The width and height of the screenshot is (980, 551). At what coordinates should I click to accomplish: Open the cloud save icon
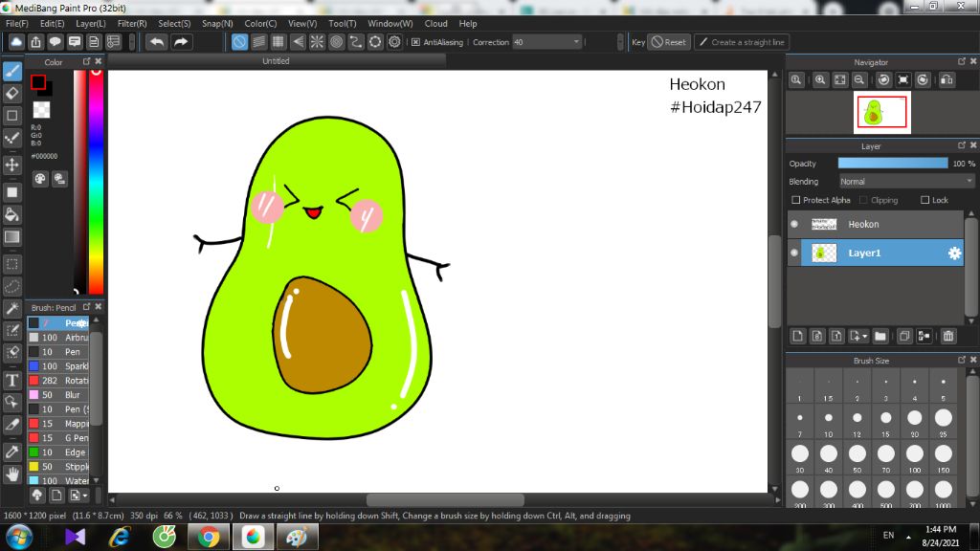(16, 42)
